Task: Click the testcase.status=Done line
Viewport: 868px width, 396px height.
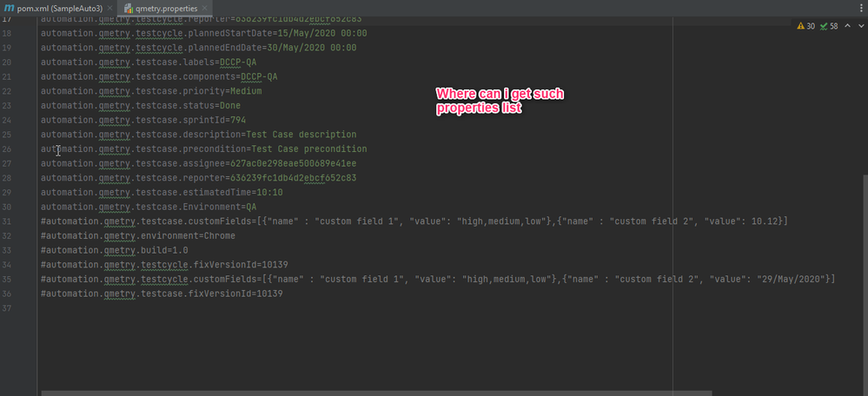Action: 141,105
